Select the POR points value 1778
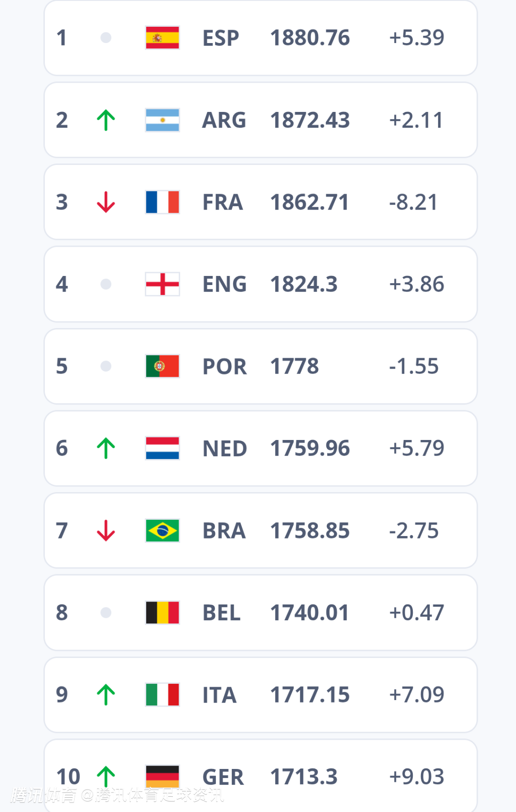This screenshot has width=516, height=812. (294, 366)
